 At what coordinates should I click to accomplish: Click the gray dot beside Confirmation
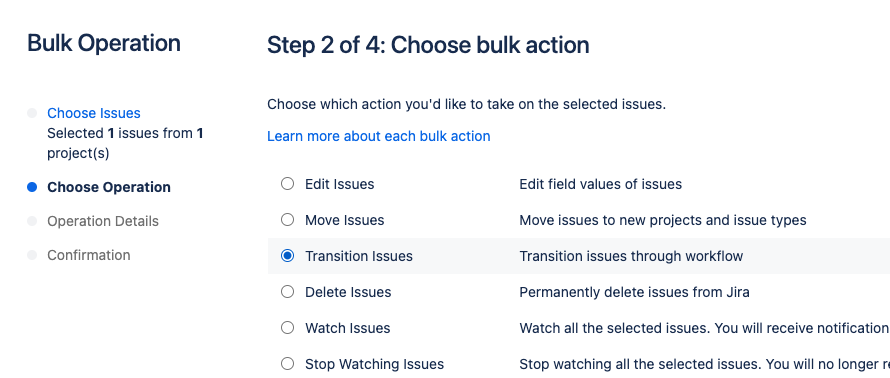coord(32,255)
